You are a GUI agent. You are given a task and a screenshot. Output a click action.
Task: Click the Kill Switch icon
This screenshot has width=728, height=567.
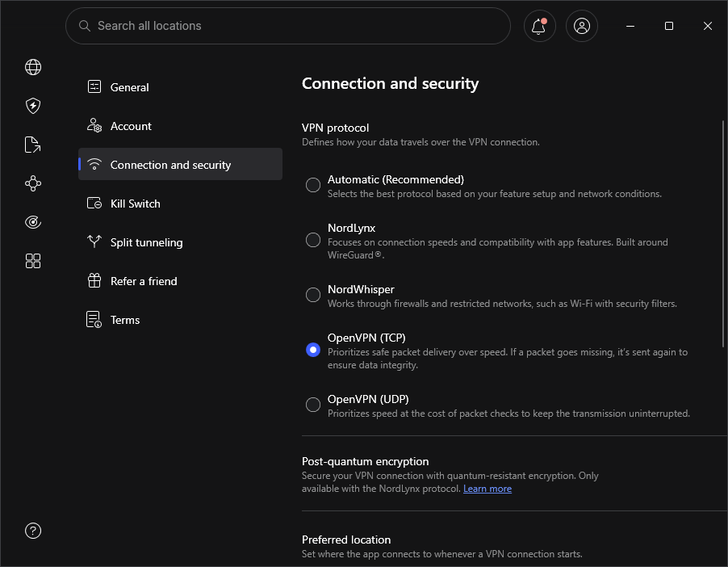(94, 203)
